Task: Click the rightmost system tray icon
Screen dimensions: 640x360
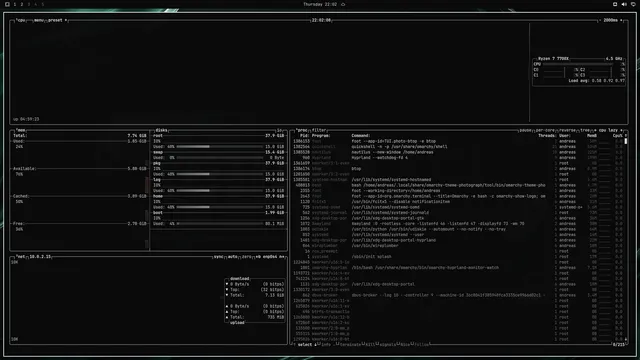Action: click(633, 4)
